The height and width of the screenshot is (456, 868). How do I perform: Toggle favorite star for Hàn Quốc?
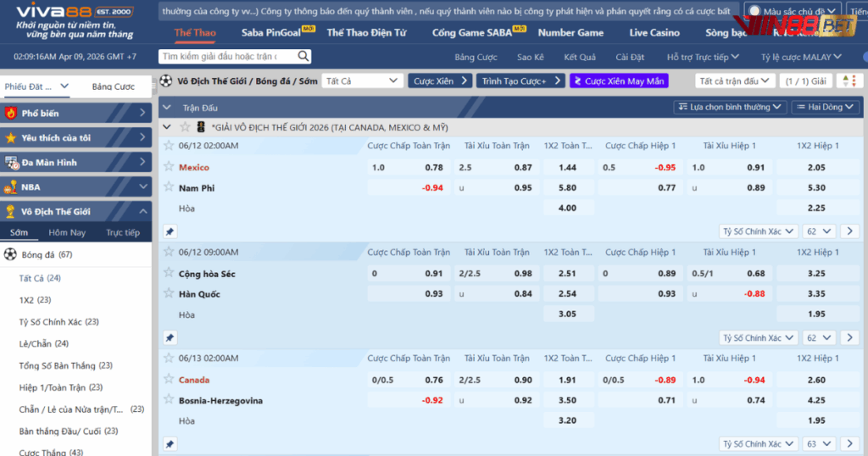click(169, 293)
